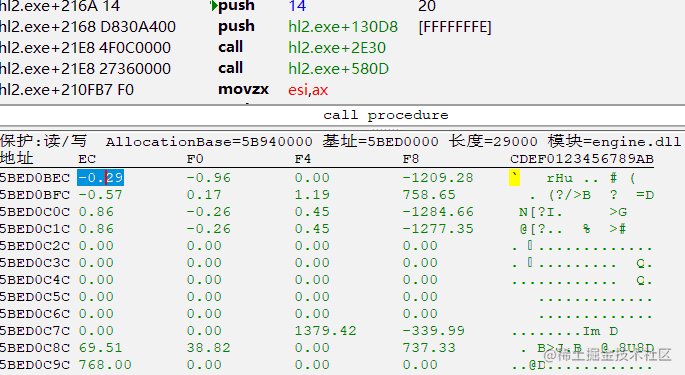Click the 基址=5BED0000 base address text

point(381,141)
